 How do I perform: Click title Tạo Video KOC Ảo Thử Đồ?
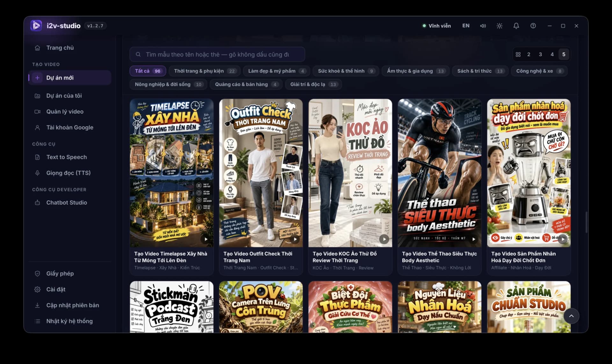click(x=345, y=257)
